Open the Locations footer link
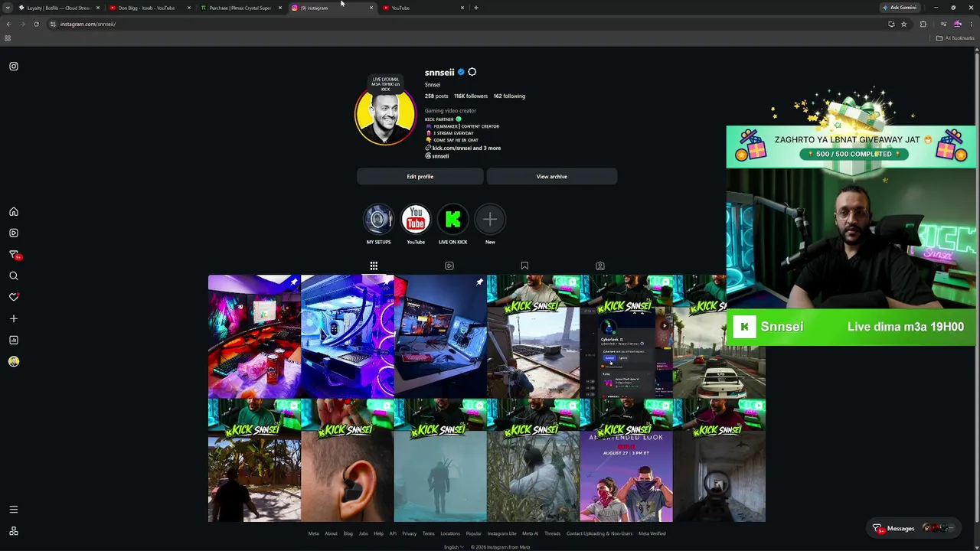This screenshot has height=551, width=980. (450, 534)
